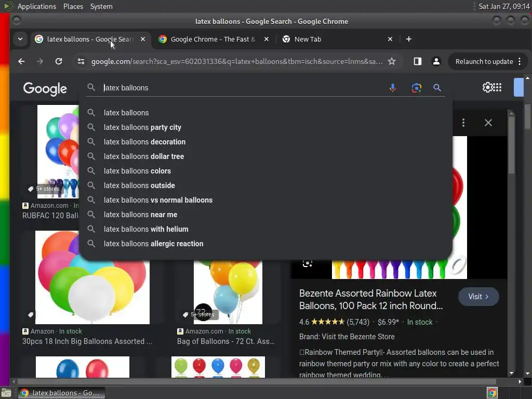Click taskbar item 'latex balloons - Go...'
The height and width of the screenshot is (399, 532).
(61, 393)
